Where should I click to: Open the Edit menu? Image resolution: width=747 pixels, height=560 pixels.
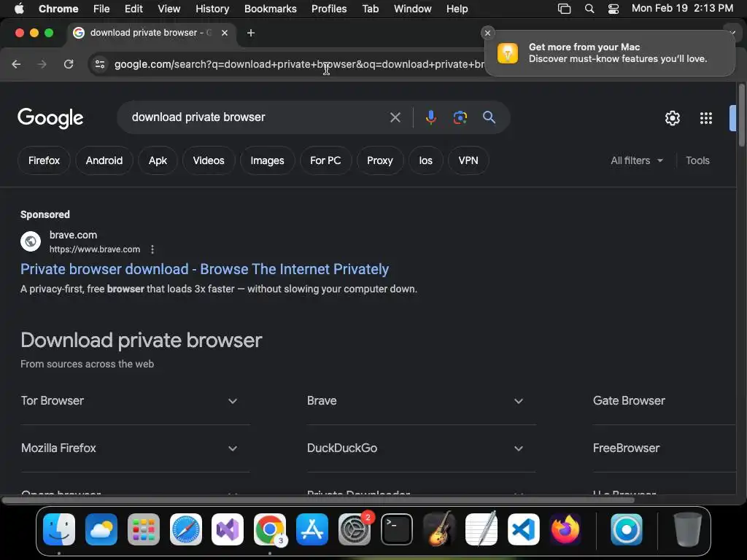coord(134,9)
